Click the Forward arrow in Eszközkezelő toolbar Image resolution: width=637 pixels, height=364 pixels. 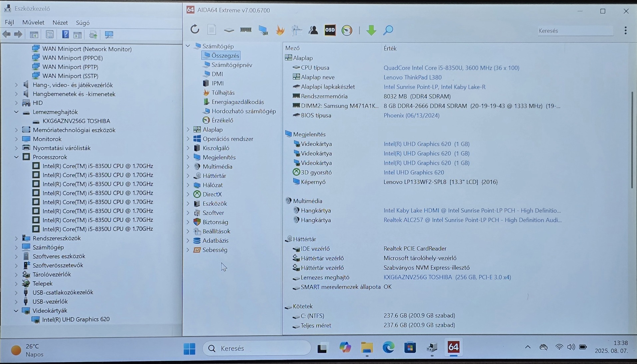click(18, 34)
